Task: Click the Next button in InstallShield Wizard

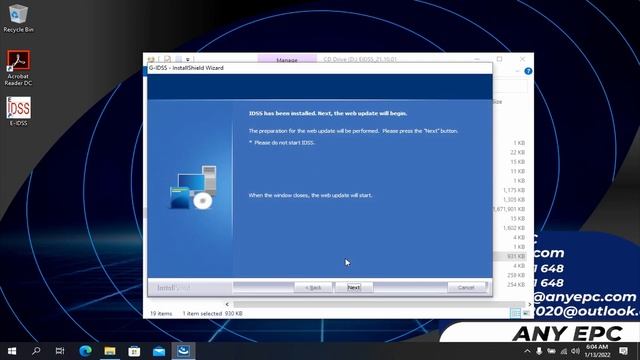Action: (353, 287)
